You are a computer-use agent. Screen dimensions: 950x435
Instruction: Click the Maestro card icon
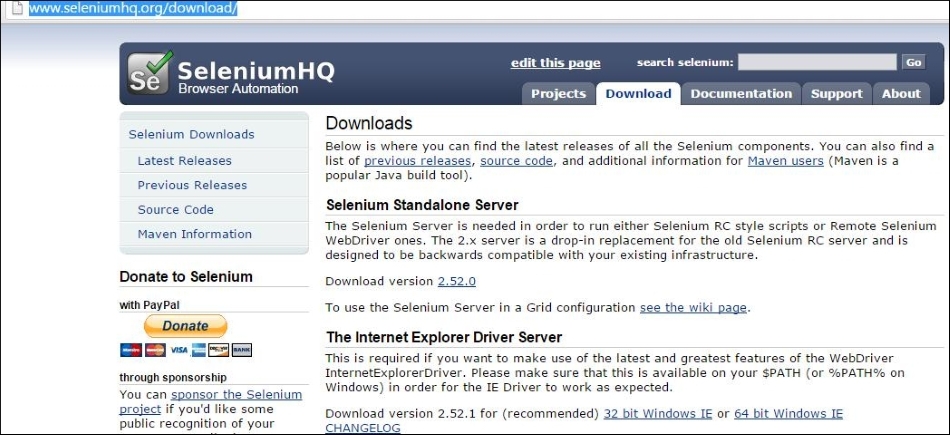tap(131, 350)
